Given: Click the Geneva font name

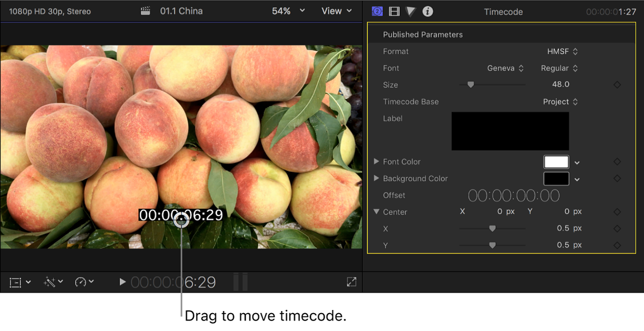Looking at the screenshot, I should tap(502, 68).
